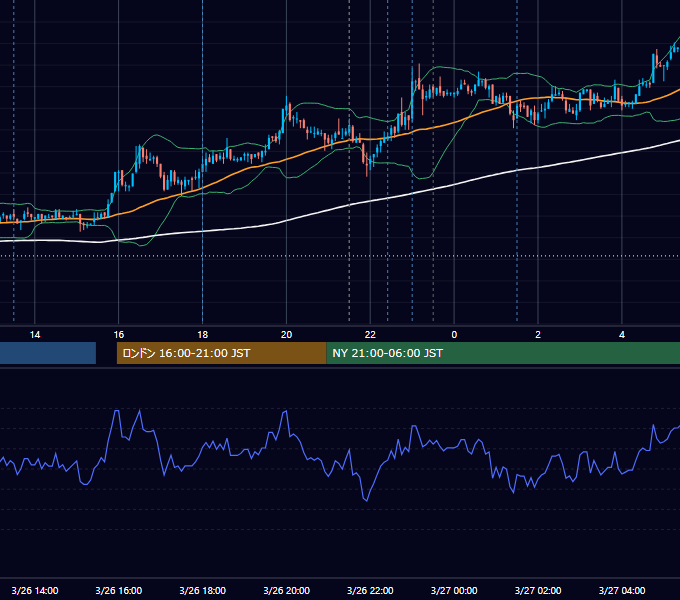Click hour label 16 on price chart axis
680x600 pixels.
click(118, 335)
